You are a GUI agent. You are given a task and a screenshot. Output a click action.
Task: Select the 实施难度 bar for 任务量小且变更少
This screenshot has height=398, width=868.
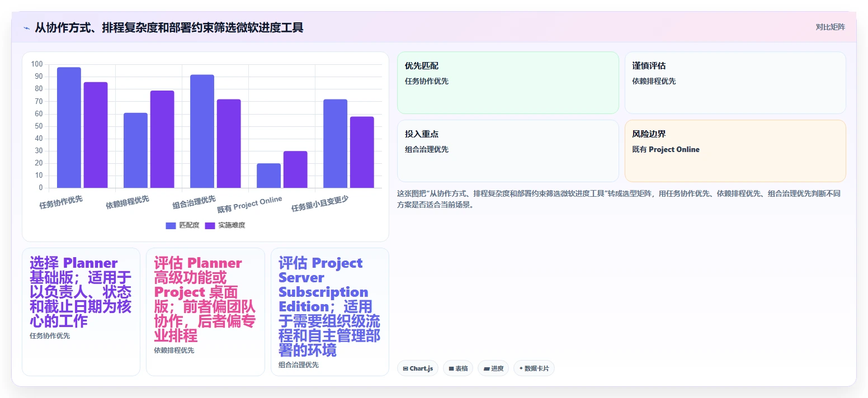click(x=362, y=152)
